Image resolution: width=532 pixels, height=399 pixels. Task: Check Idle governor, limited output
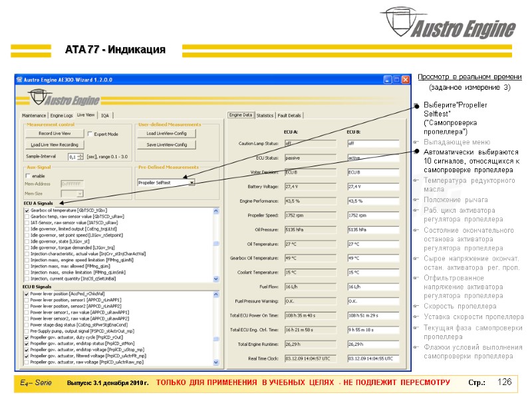[27, 229]
